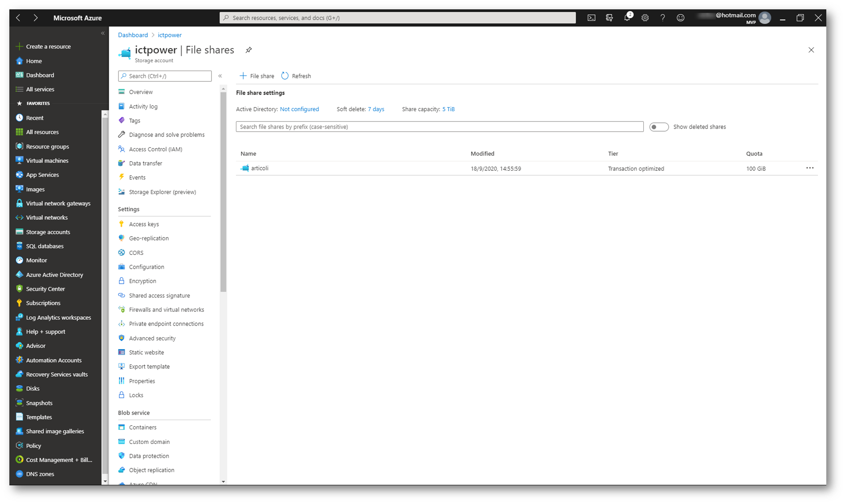Open the articoli file share

(x=260, y=168)
